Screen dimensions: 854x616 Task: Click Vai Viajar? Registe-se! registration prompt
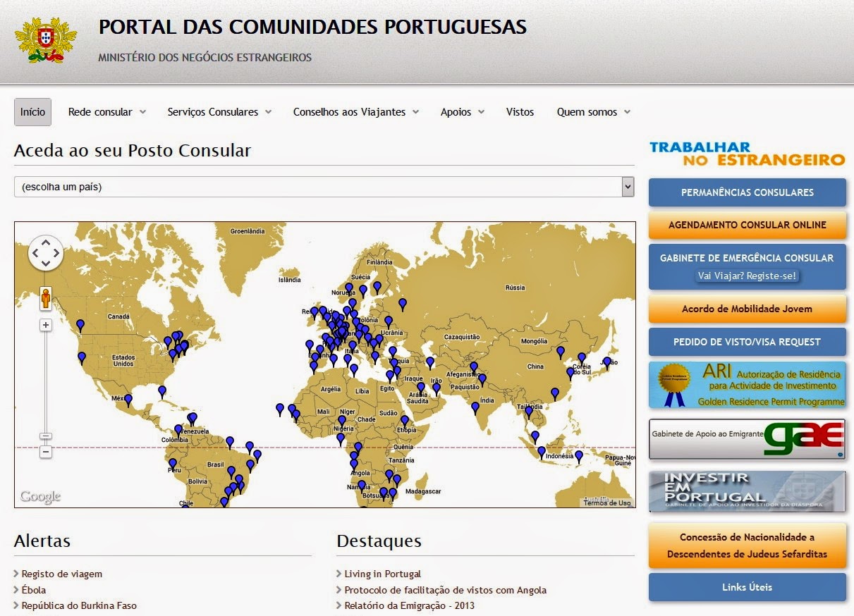click(x=746, y=276)
